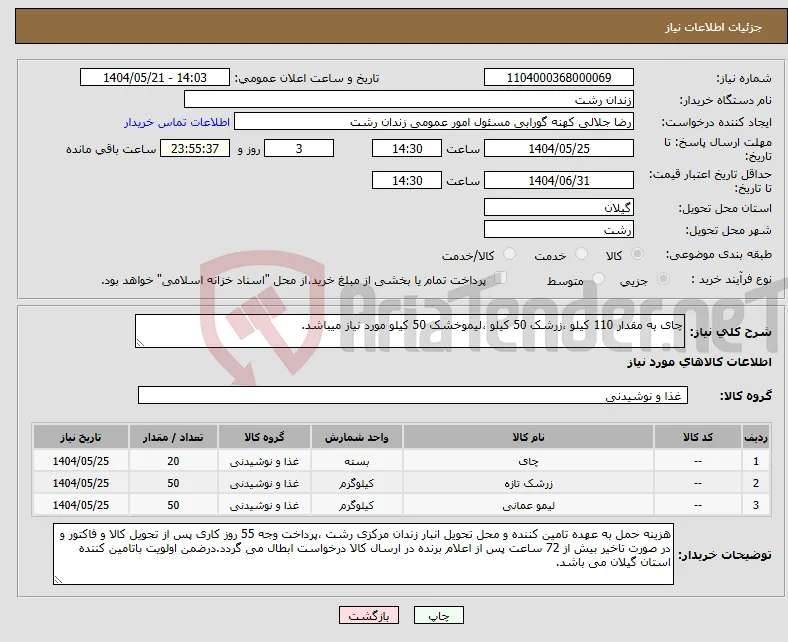Click the شماره نیاز field 1104000368000069

pos(558,77)
